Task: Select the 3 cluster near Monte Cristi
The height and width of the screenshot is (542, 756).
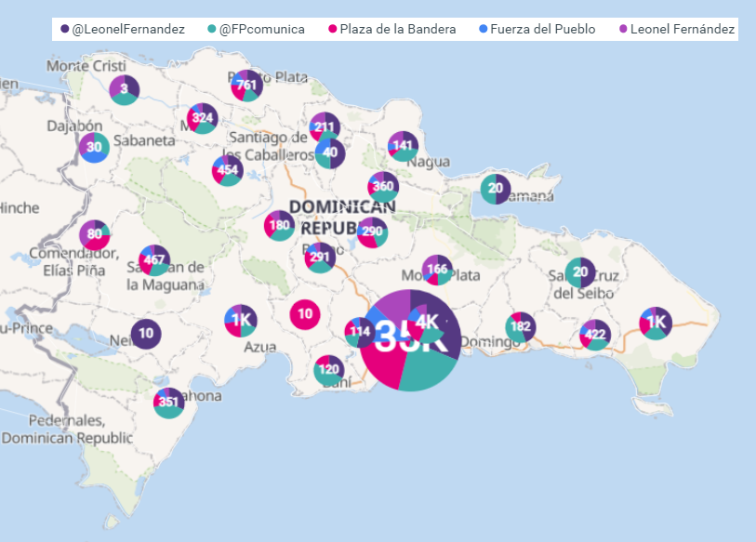Action: [x=124, y=89]
